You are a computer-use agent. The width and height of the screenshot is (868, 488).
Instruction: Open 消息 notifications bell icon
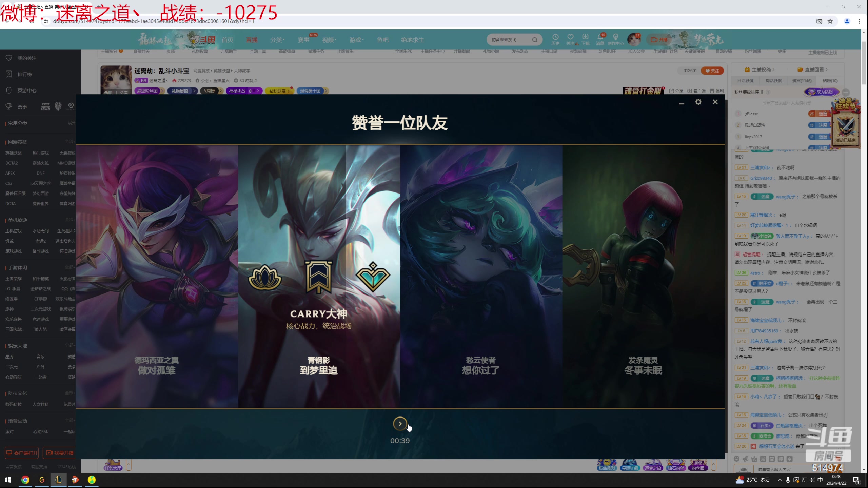[600, 39]
